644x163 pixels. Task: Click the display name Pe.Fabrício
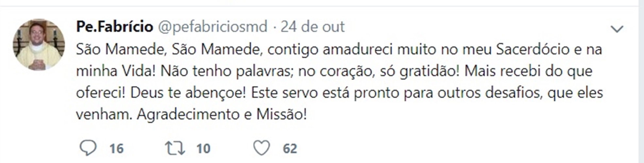114,27
